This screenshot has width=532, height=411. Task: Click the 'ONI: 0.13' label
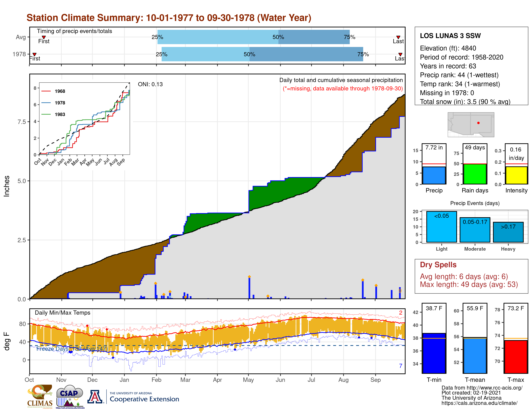point(150,84)
